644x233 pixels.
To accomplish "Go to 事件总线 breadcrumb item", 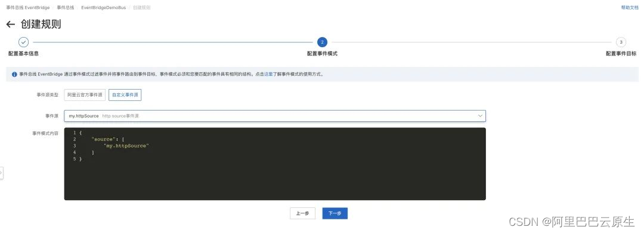I will [66, 7].
